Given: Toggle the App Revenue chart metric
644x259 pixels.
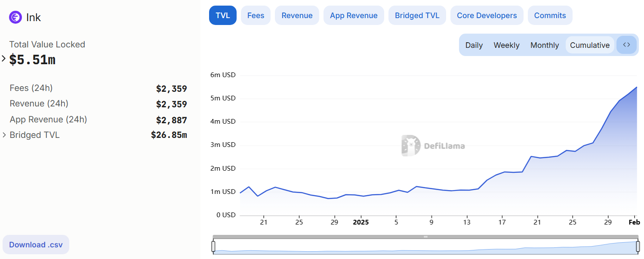Looking at the screenshot, I should point(354,16).
